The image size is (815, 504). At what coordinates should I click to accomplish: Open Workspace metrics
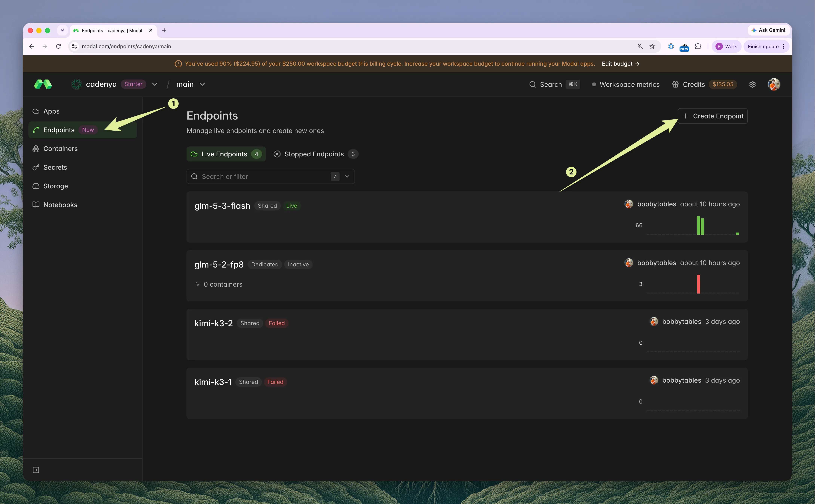(x=626, y=84)
